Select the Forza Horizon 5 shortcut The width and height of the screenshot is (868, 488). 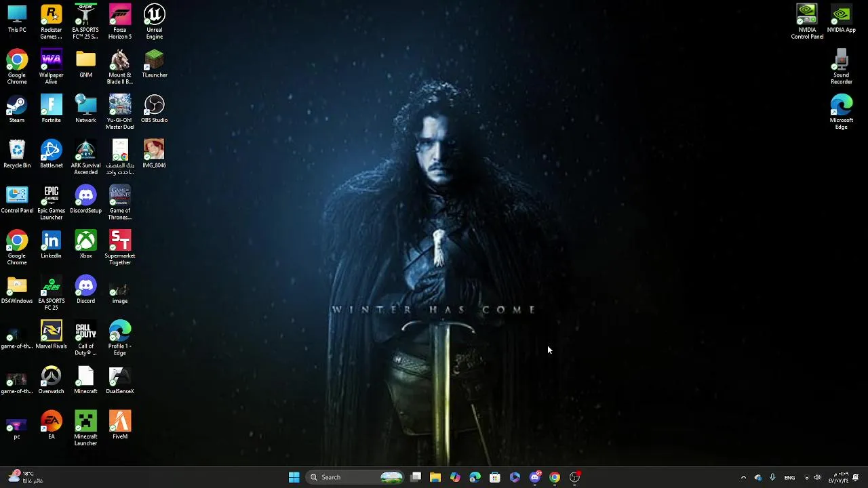point(120,22)
